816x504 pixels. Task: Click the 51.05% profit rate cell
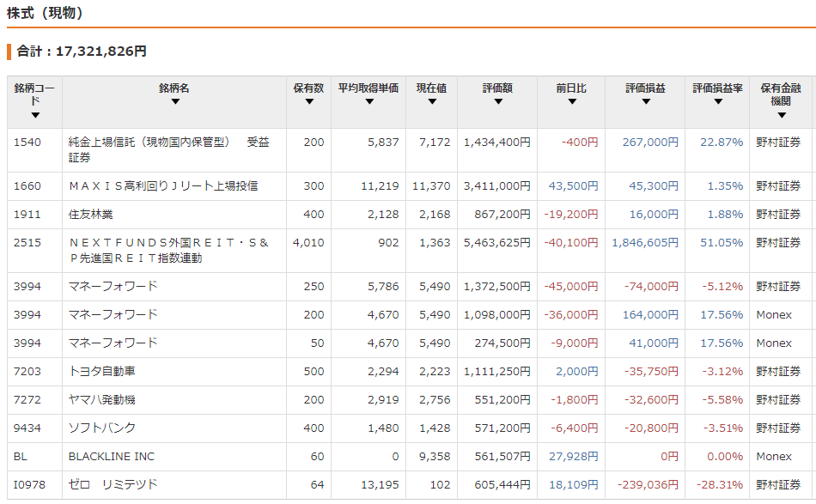click(722, 242)
